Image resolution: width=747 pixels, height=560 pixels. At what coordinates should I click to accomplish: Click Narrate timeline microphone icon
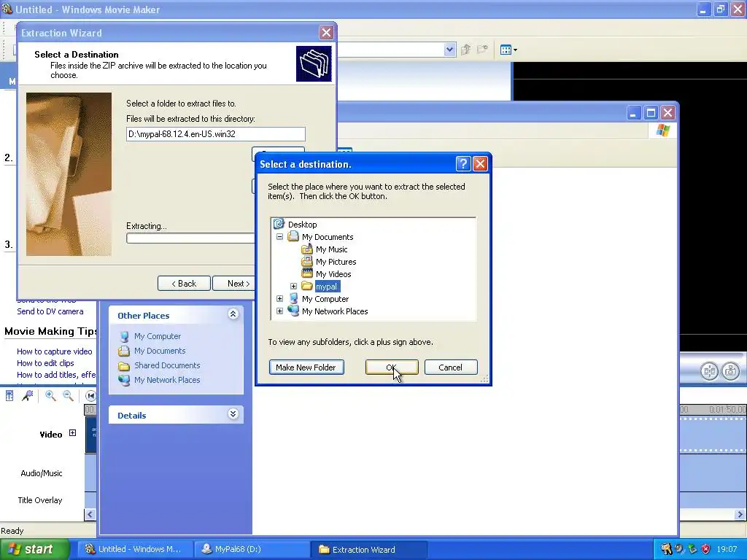click(28, 396)
